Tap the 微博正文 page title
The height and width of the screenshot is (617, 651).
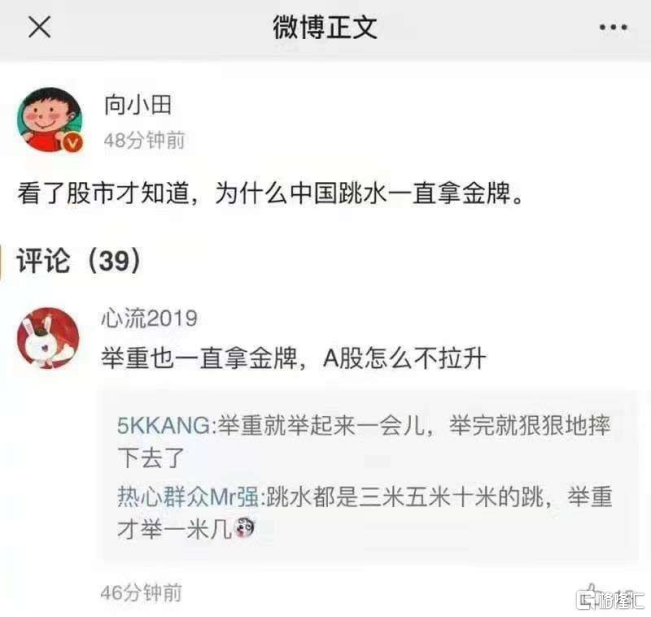[x=325, y=27]
